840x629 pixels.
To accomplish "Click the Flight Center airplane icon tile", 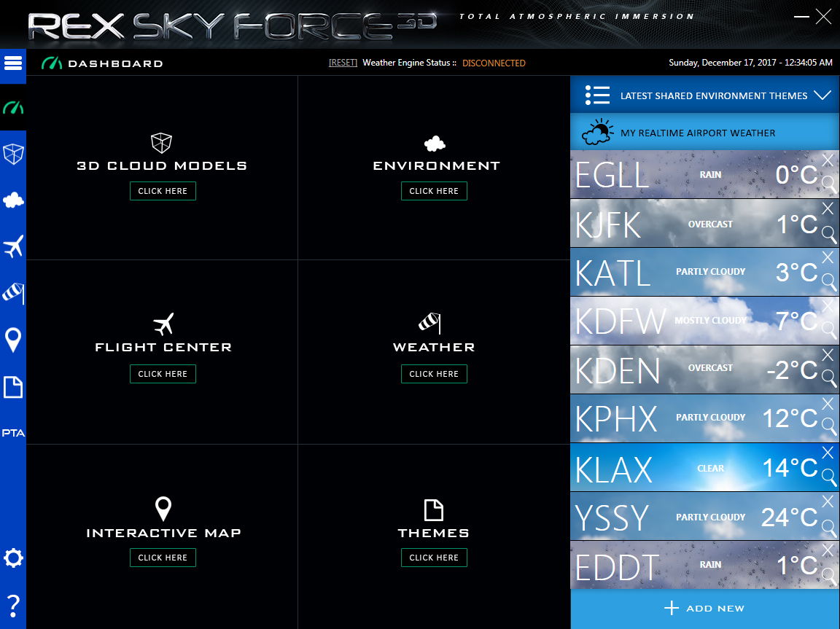I will coord(163,324).
